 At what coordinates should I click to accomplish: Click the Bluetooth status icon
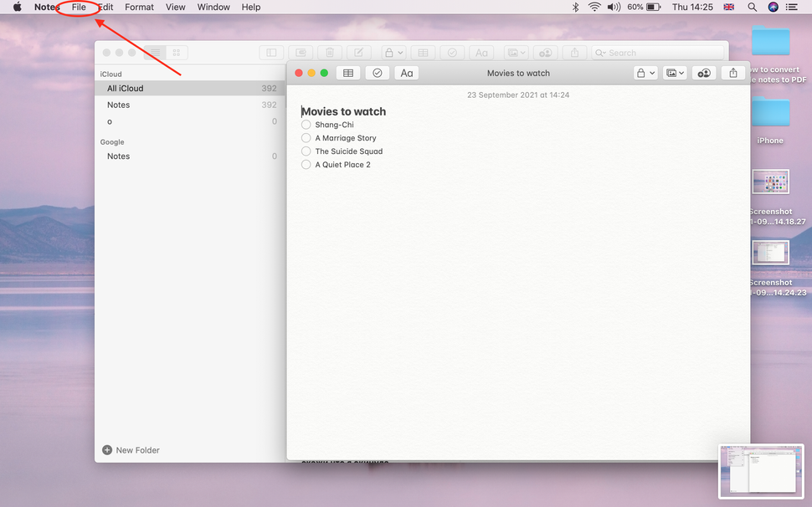(575, 8)
